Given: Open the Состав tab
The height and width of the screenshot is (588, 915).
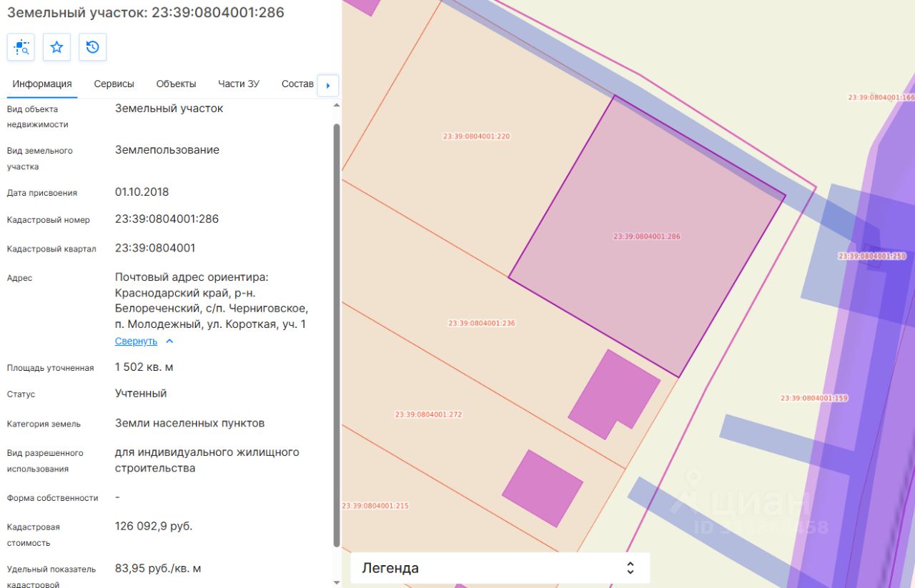Looking at the screenshot, I should click(297, 84).
